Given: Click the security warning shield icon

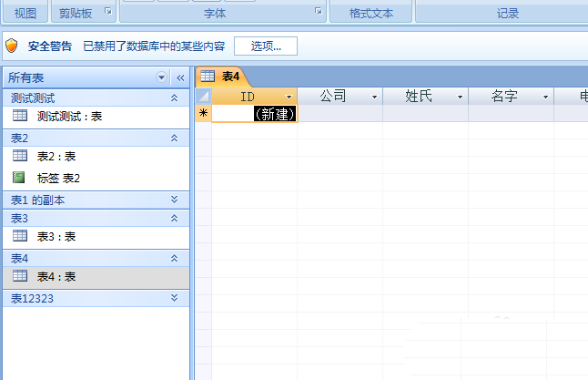Looking at the screenshot, I should [x=12, y=46].
